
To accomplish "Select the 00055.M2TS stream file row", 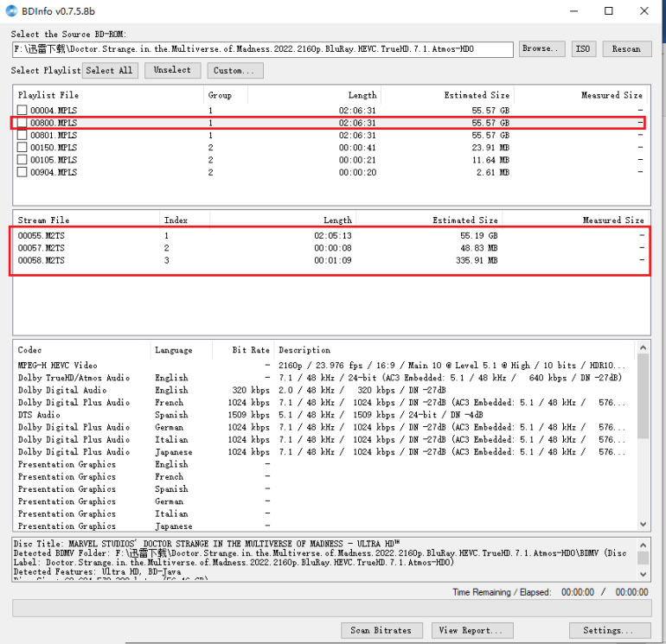I will [42, 236].
